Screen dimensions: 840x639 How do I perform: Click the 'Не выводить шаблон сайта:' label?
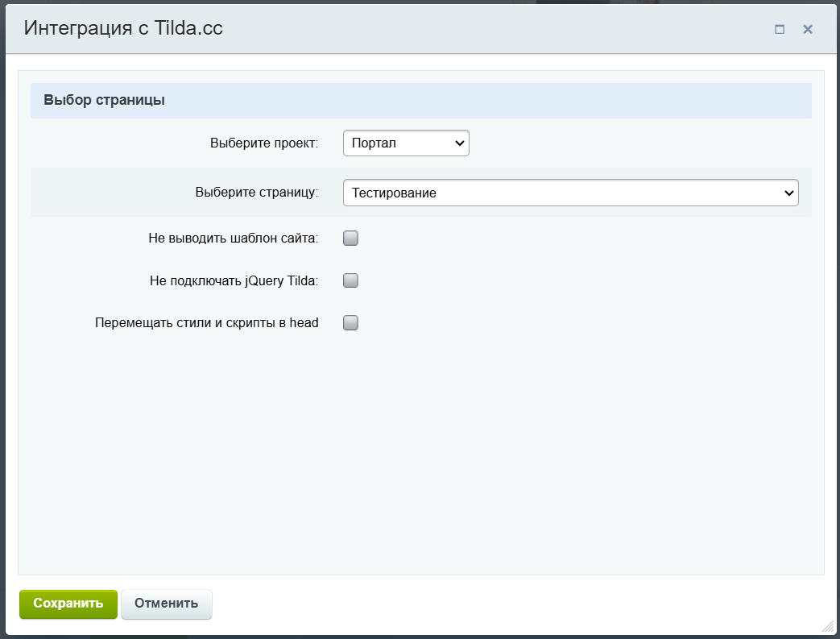[x=233, y=238]
